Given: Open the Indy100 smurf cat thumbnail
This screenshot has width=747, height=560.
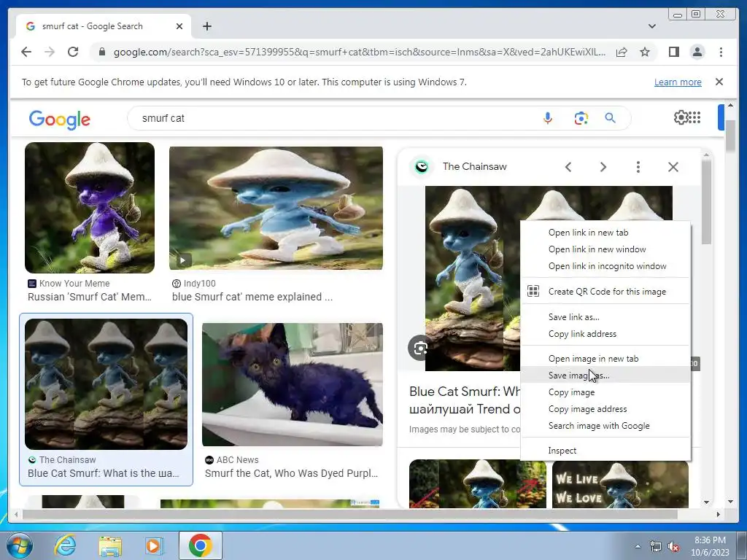Looking at the screenshot, I should [276, 208].
